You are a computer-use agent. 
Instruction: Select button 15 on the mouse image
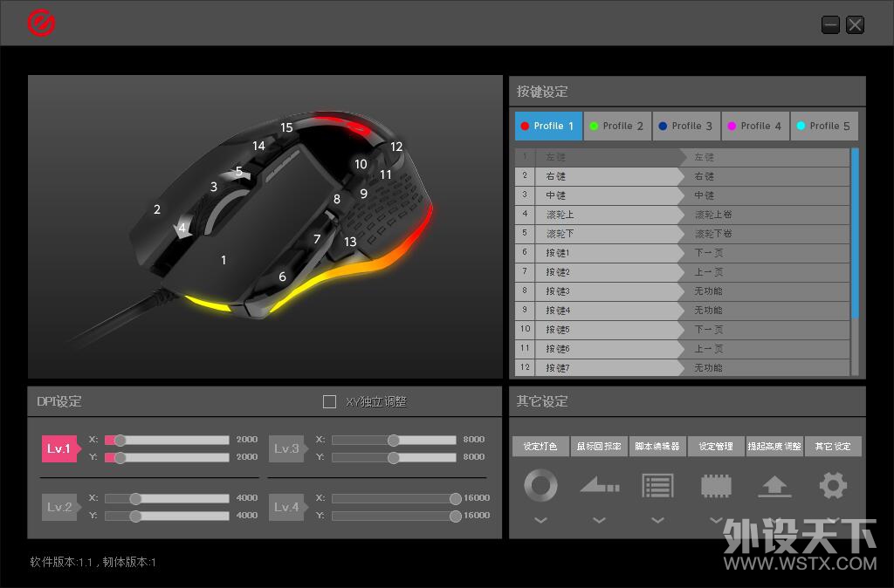(x=286, y=127)
